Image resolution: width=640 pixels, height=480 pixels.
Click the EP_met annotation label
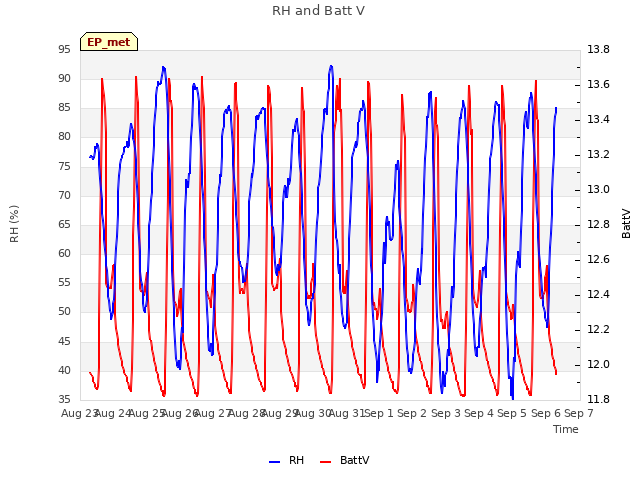tap(109, 42)
